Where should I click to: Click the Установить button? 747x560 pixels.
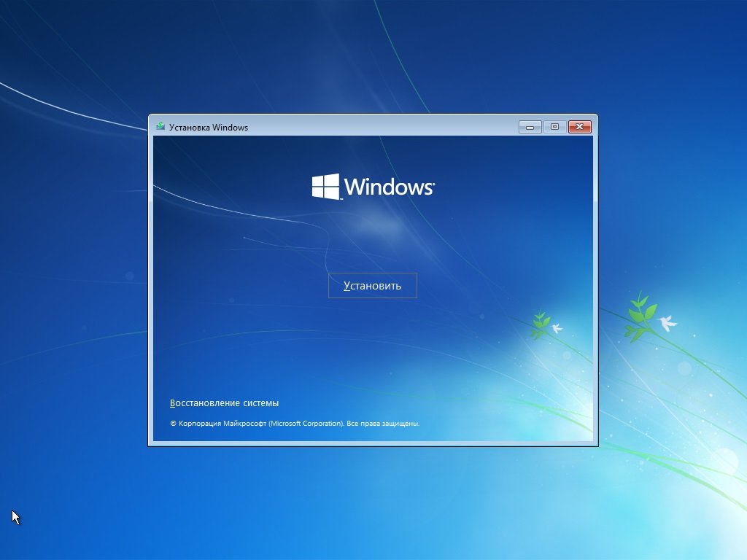click(373, 285)
